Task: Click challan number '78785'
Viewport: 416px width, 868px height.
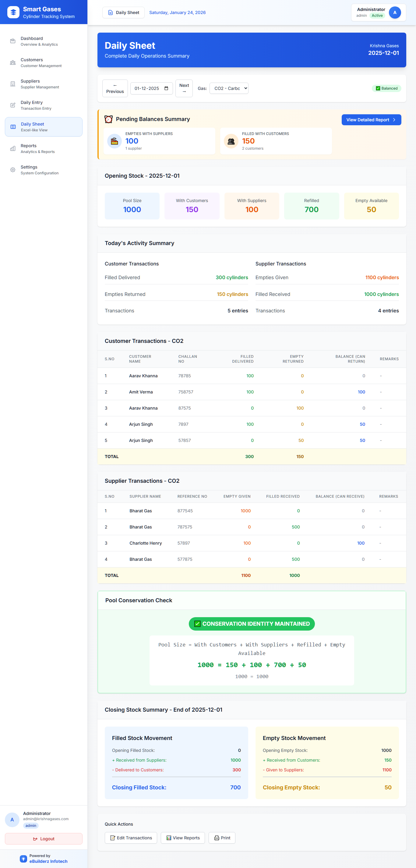Action: click(x=185, y=376)
